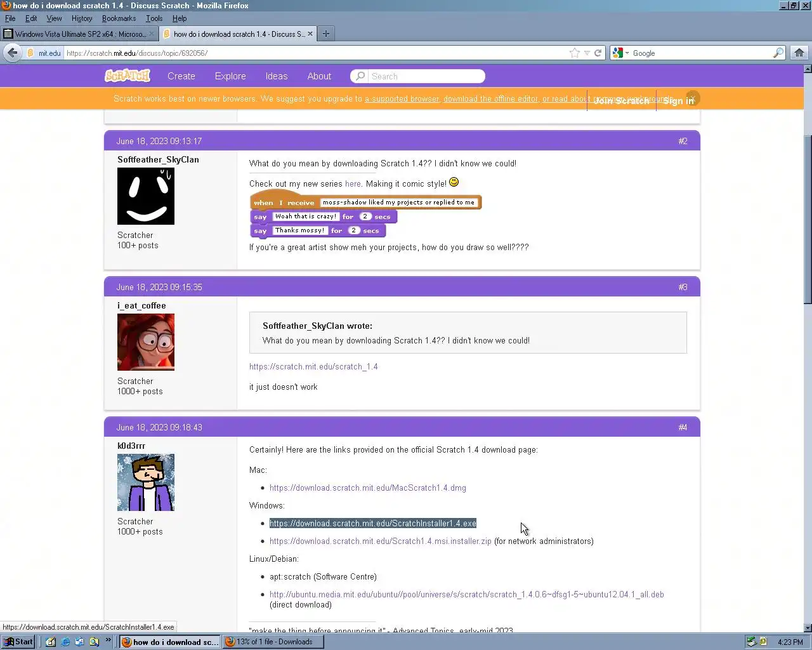Open Softfeather_SkyClan's profile name
Image resolution: width=812 pixels, height=650 pixels.
[158, 159]
